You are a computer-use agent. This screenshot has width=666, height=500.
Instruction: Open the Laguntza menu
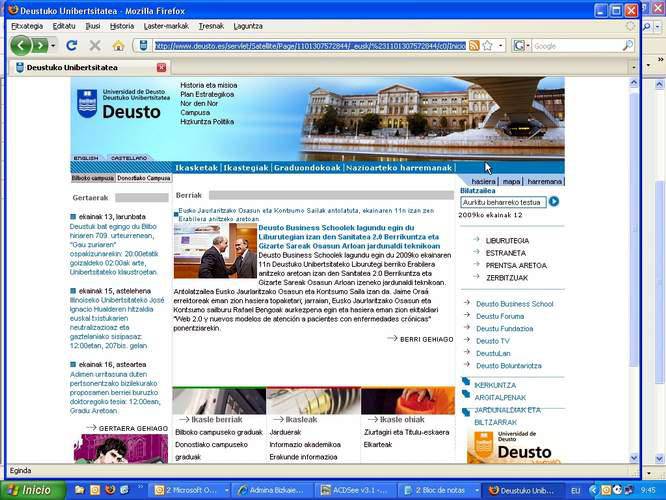pos(248,26)
